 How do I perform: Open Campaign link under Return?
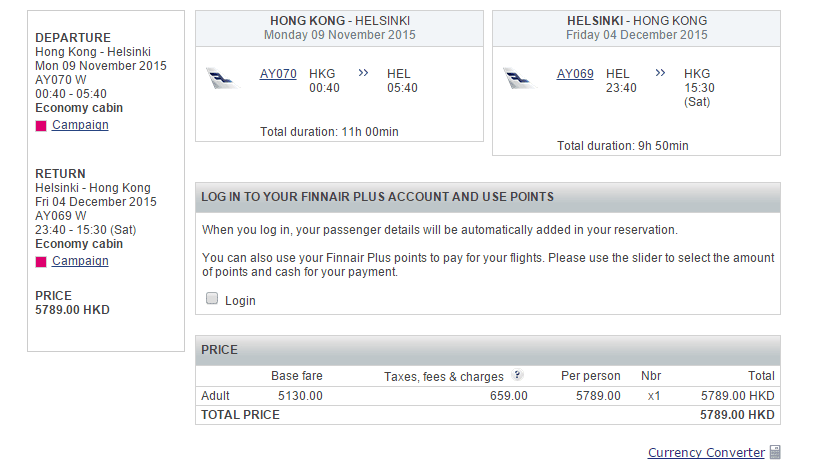[80, 261]
